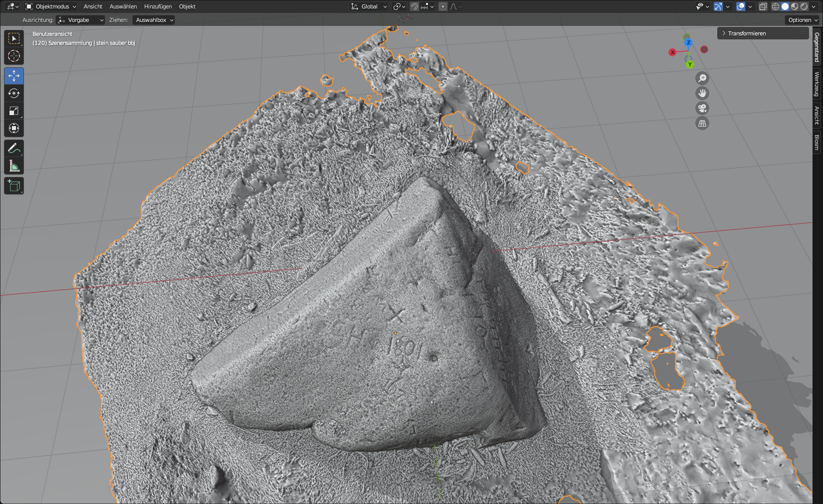The height and width of the screenshot is (504, 823).
Task: Choose the Annotate pencil tool
Action: point(14,148)
